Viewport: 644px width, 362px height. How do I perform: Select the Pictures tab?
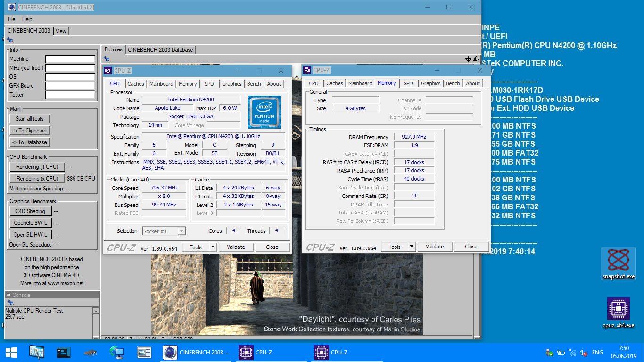[114, 49]
